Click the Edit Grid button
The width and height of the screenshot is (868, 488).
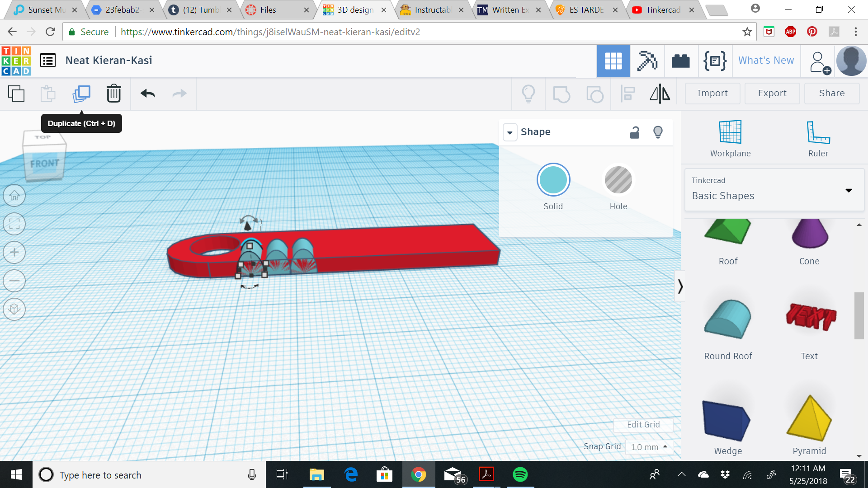click(643, 425)
